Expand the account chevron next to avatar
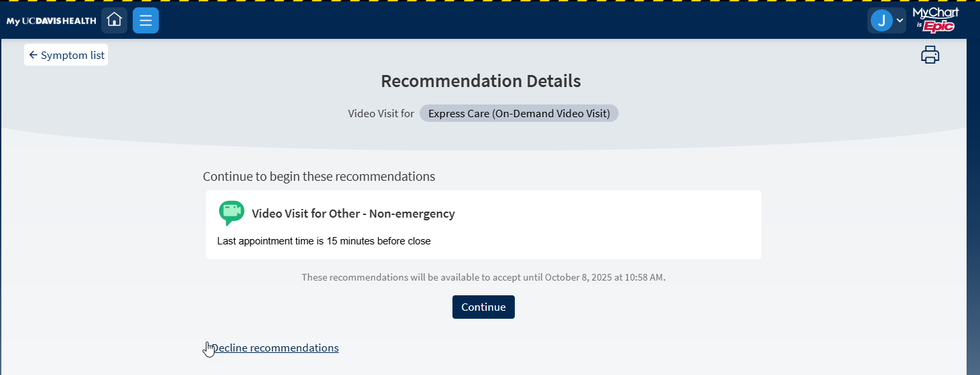The width and height of the screenshot is (980, 375). tap(900, 21)
